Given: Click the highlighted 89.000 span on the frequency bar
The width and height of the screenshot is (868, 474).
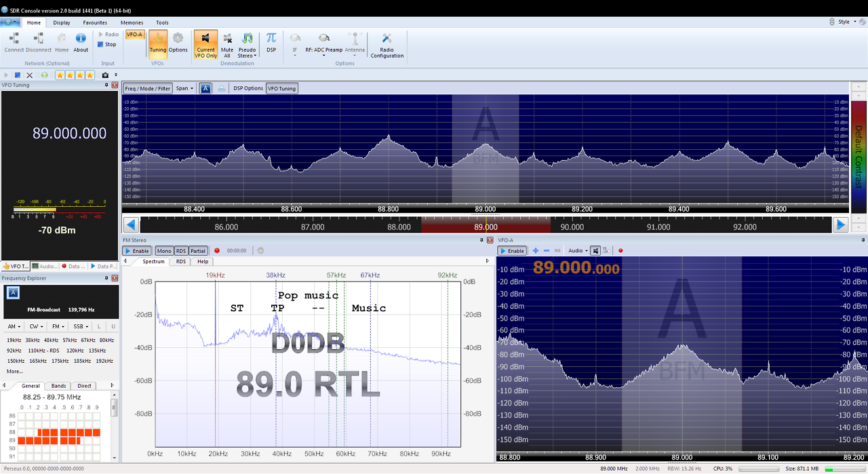Looking at the screenshot, I should point(486,225).
